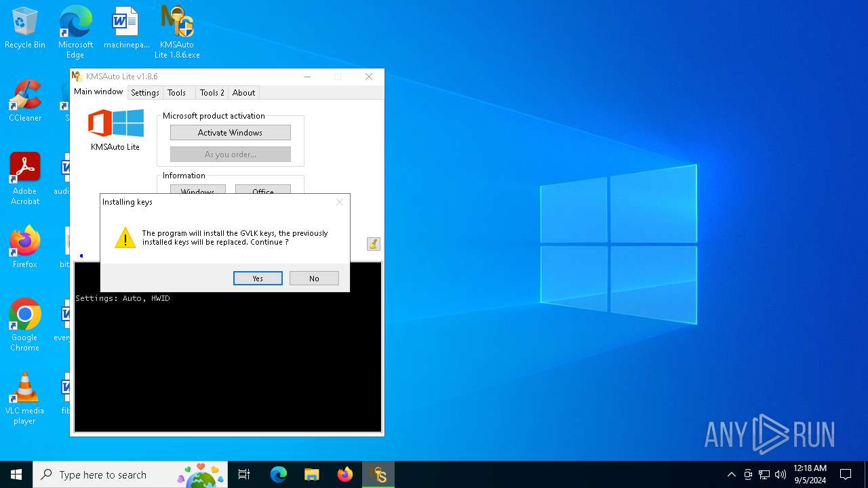
Task: Open the Settings tab
Action: 145,93
